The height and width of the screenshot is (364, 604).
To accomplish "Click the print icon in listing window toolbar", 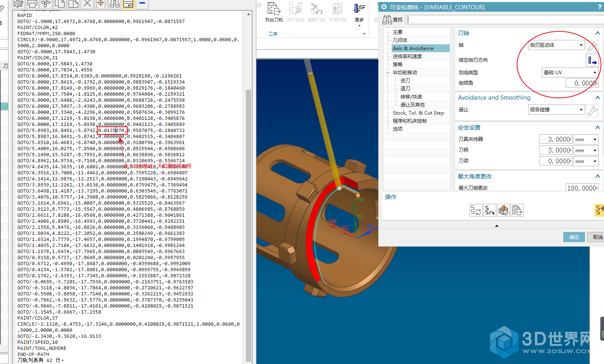I will [x=32, y=4].
